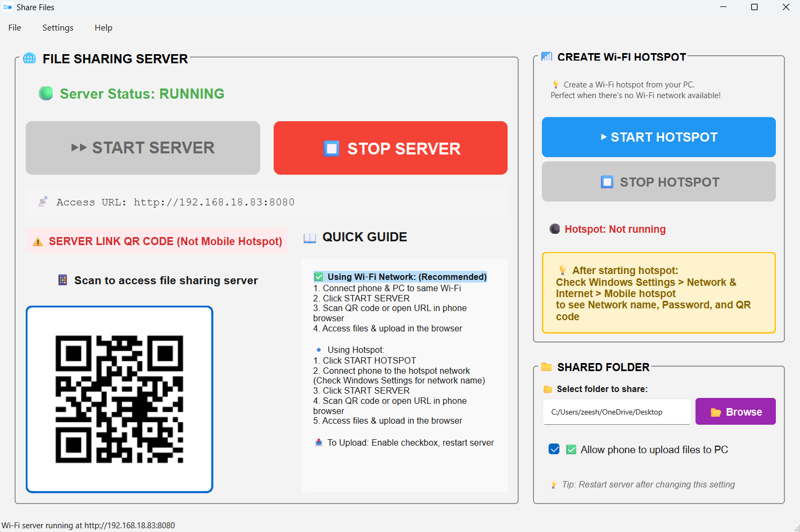Click the chart icon beside CREATE Wi-Fi HOTSPOT
The height and width of the screenshot is (532, 800).
pos(546,56)
